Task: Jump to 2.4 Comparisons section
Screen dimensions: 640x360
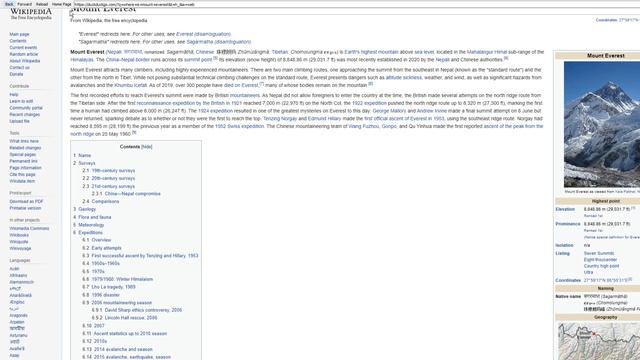Action: tap(101, 201)
